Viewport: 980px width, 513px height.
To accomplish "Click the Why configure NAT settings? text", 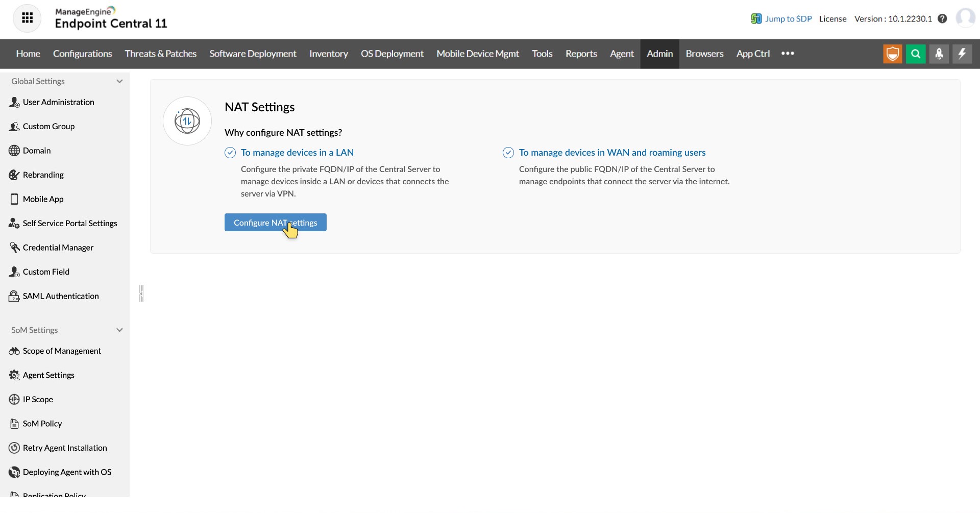I will tap(283, 133).
